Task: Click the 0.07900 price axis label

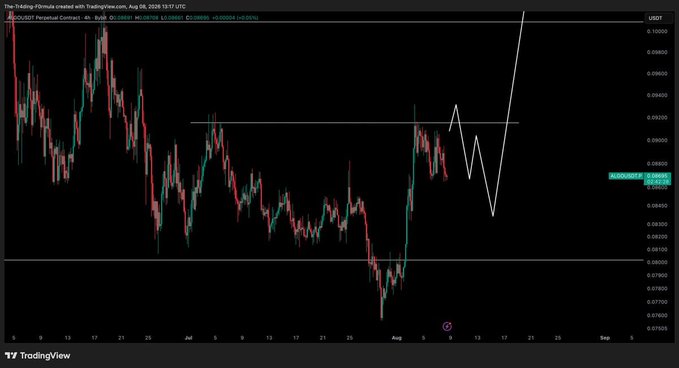Action: [657, 275]
